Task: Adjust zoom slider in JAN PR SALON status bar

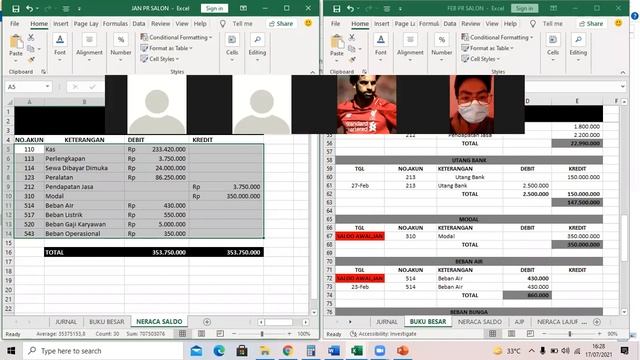Action: pos(262,334)
